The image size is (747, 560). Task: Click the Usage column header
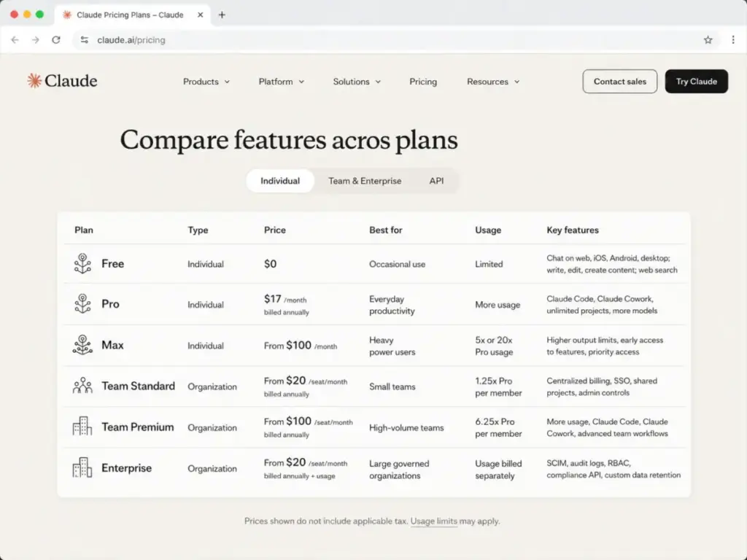tap(488, 230)
